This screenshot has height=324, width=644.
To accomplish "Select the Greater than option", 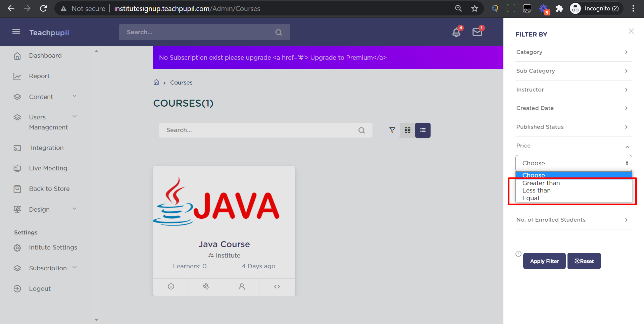I will (541, 183).
